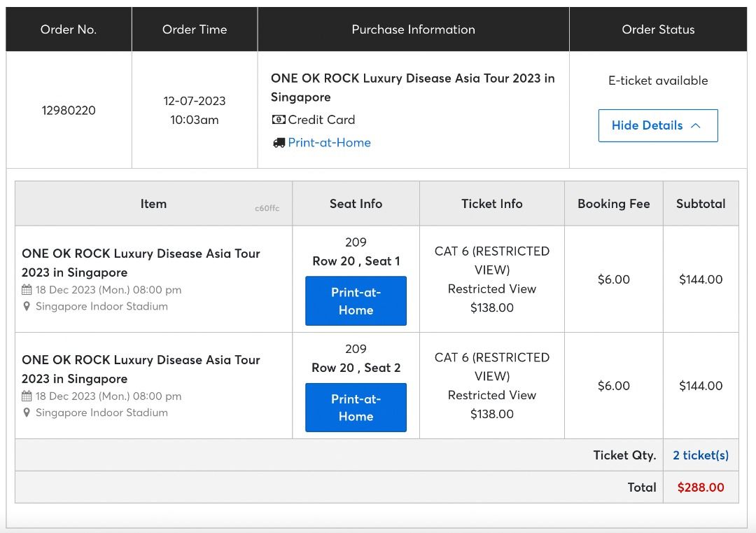
Task: Select the Order No. column header
Action: (69, 29)
